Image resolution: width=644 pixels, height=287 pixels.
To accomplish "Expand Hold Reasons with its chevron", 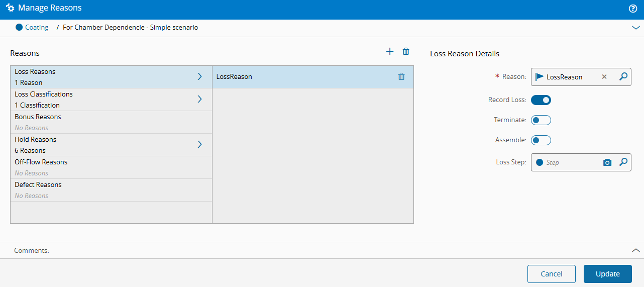I will pos(199,144).
